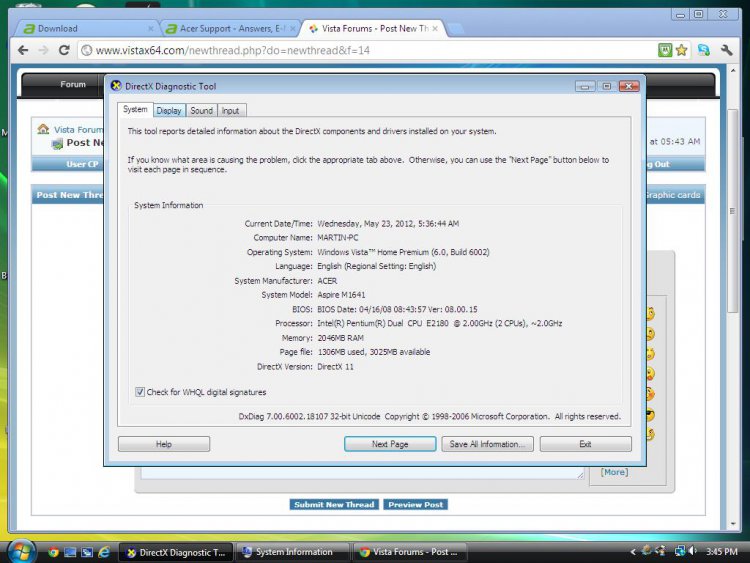750x563 pixels.
Task: Click the browser back arrow
Action: (23, 50)
